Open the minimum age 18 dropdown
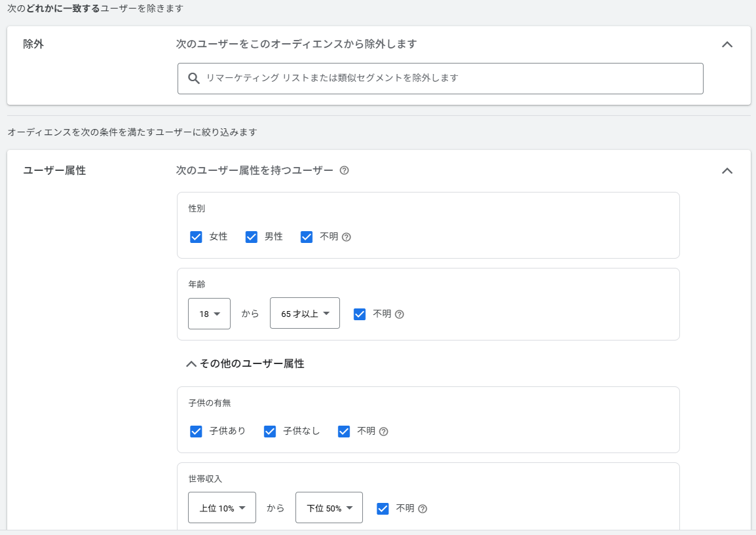Screen dimensions: 756x535 point(209,314)
